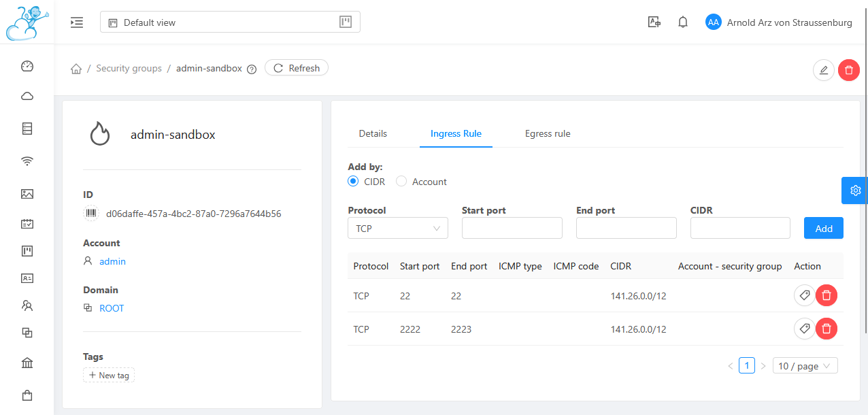Open tags for the 2222 rule
Screen dimensions: 868x415
[x=804, y=329]
